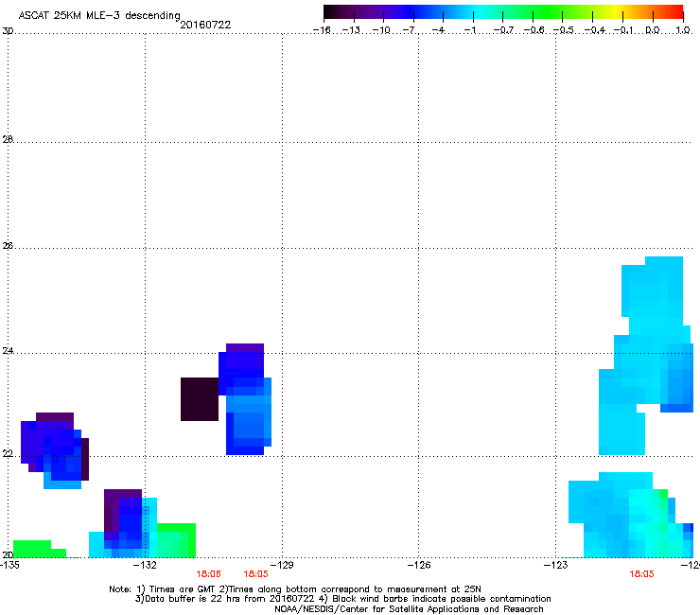Image resolution: width=700 pixels, height=615 pixels.
Task: Pick the yellow segment of the color bar
Action: (619, 12)
